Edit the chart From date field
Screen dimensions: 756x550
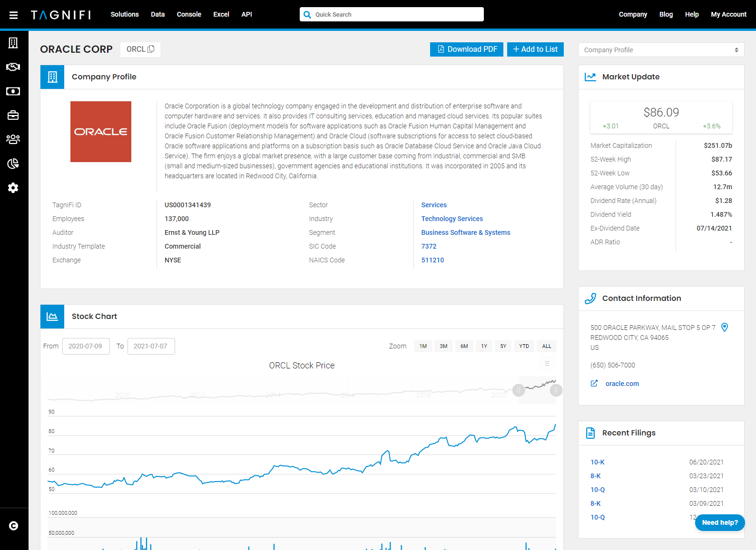point(86,346)
